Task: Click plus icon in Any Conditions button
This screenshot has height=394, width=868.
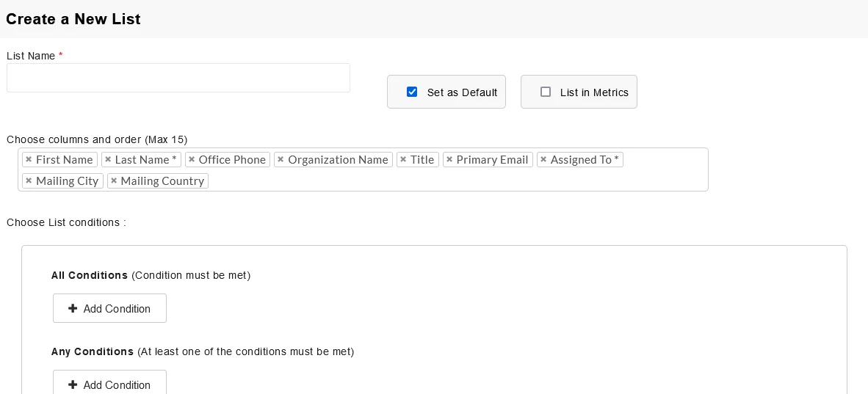Action: tap(73, 384)
